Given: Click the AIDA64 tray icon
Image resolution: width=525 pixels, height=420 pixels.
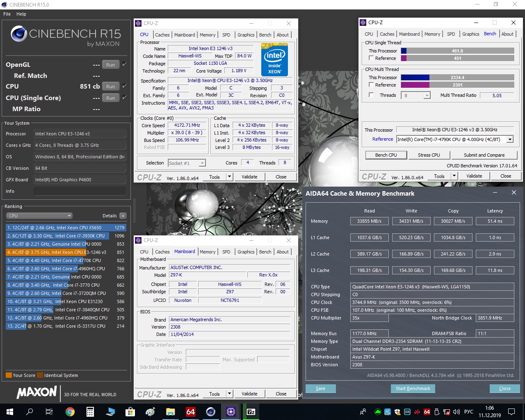Looking at the screenshot, I should [x=427, y=412].
